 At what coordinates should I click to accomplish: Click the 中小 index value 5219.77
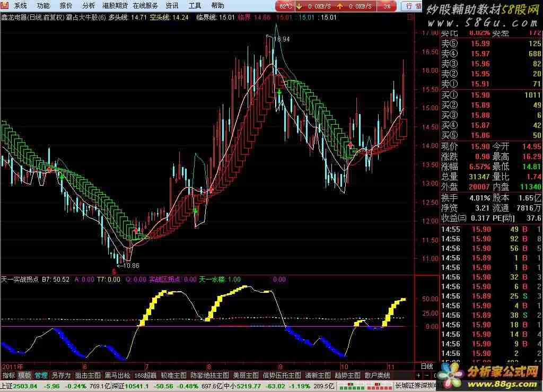click(249, 386)
